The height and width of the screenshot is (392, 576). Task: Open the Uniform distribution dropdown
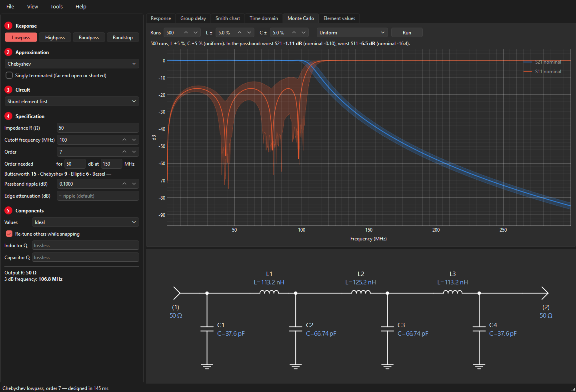[x=353, y=32]
